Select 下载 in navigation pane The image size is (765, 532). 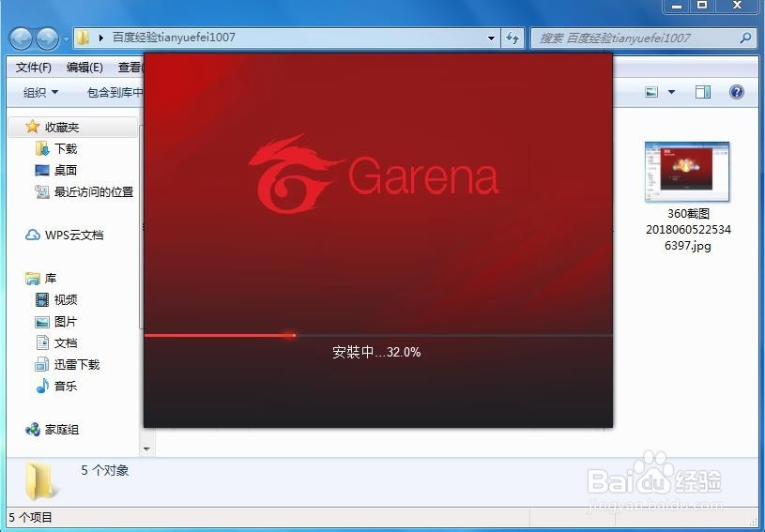[x=66, y=149]
